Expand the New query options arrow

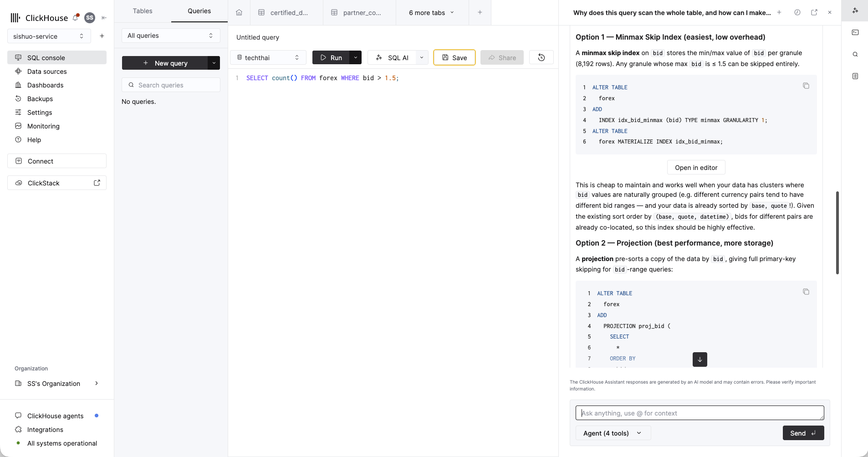[x=214, y=63]
